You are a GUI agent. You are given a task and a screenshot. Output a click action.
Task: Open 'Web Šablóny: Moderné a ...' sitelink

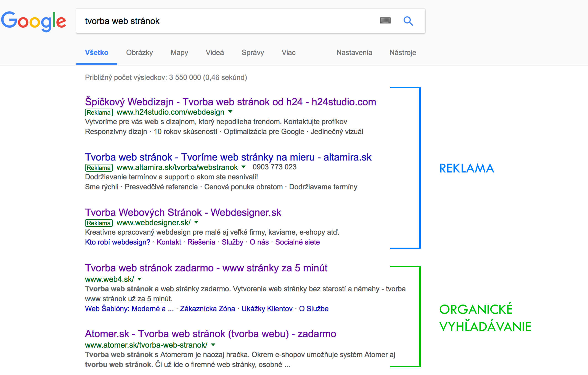tap(129, 309)
